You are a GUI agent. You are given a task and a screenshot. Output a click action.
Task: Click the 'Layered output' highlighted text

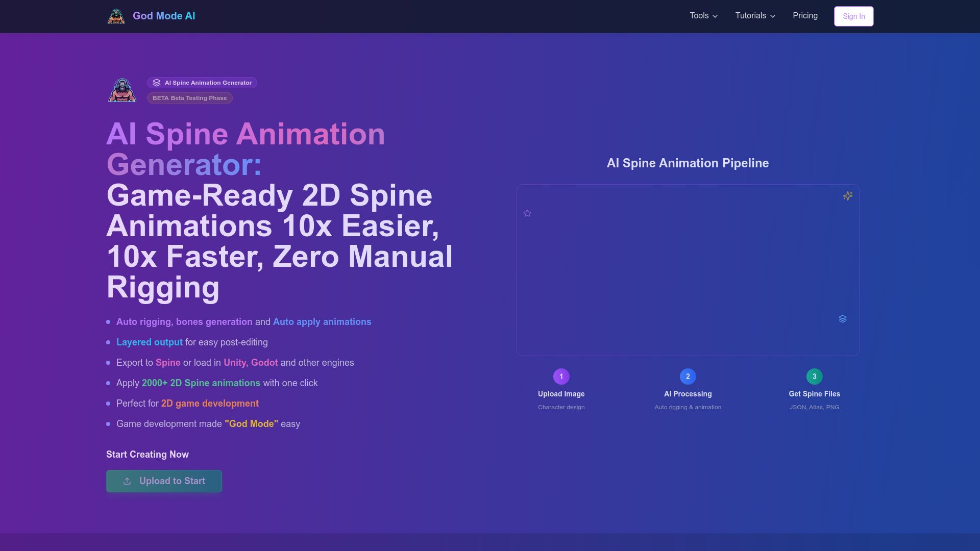(150, 342)
